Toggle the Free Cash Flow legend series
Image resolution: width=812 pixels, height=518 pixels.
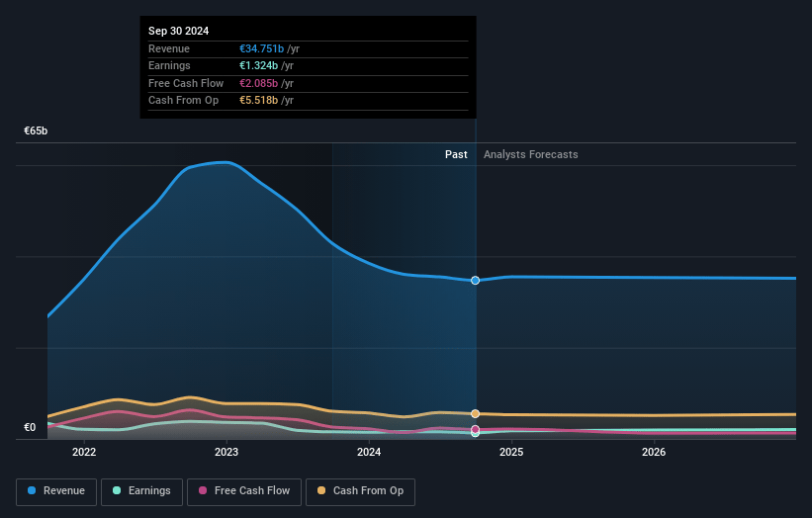pyautogui.click(x=244, y=491)
